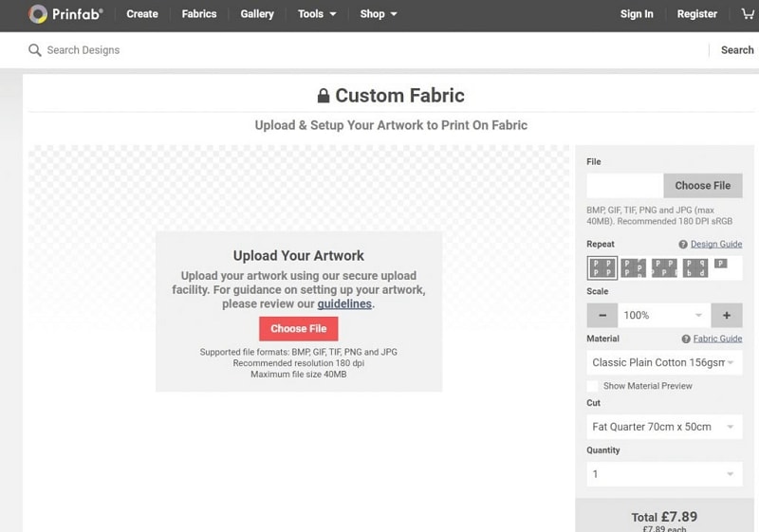Click the grey Choose File button
The width and height of the screenshot is (759, 532).
(703, 186)
